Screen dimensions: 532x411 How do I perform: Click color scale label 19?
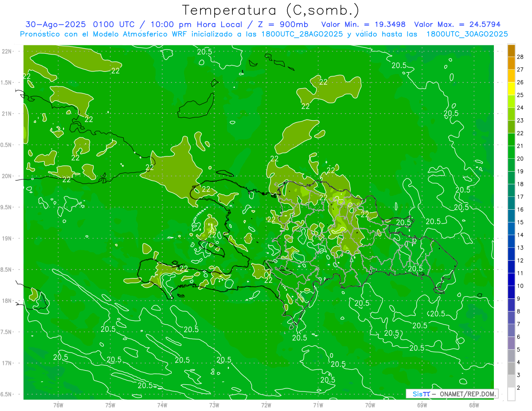[x=521, y=171]
